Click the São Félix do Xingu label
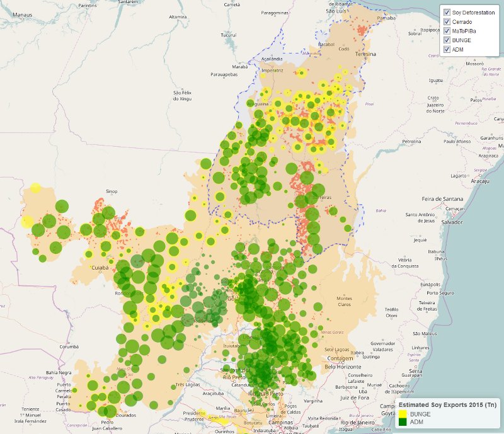The height and width of the screenshot is (434, 504). (182, 96)
